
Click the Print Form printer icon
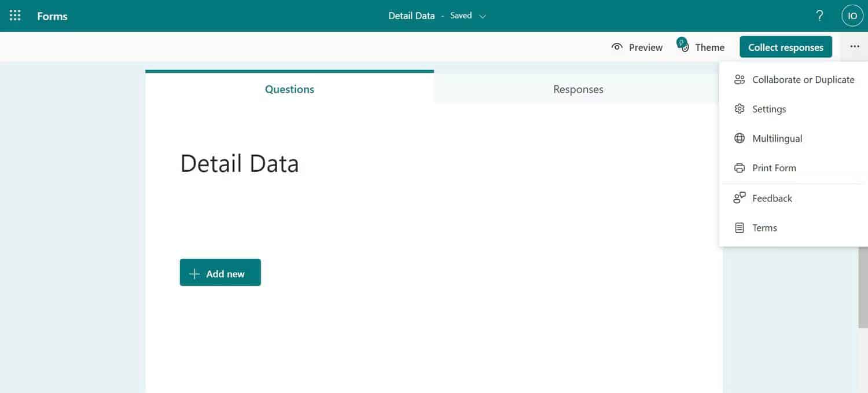coord(739,167)
